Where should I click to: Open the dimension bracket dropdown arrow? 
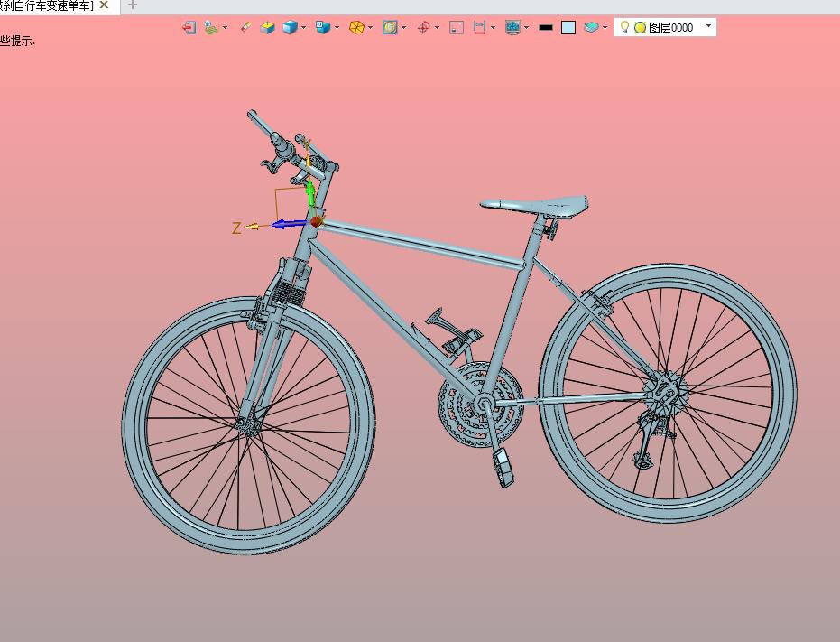point(493,27)
